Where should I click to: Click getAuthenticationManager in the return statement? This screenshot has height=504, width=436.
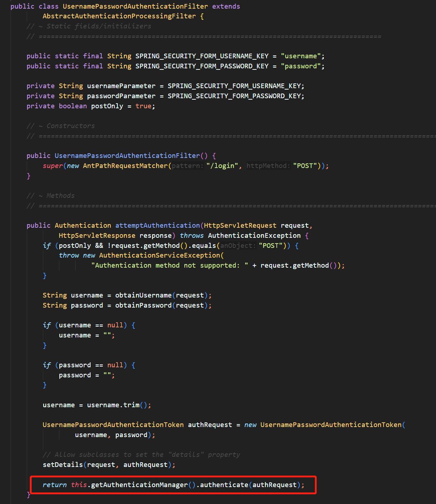point(139,485)
